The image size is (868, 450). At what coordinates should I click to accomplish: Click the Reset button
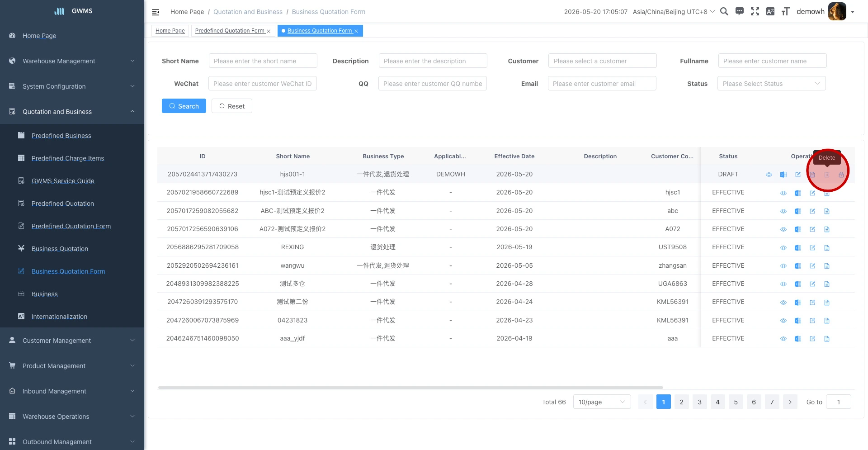point(232,106)
